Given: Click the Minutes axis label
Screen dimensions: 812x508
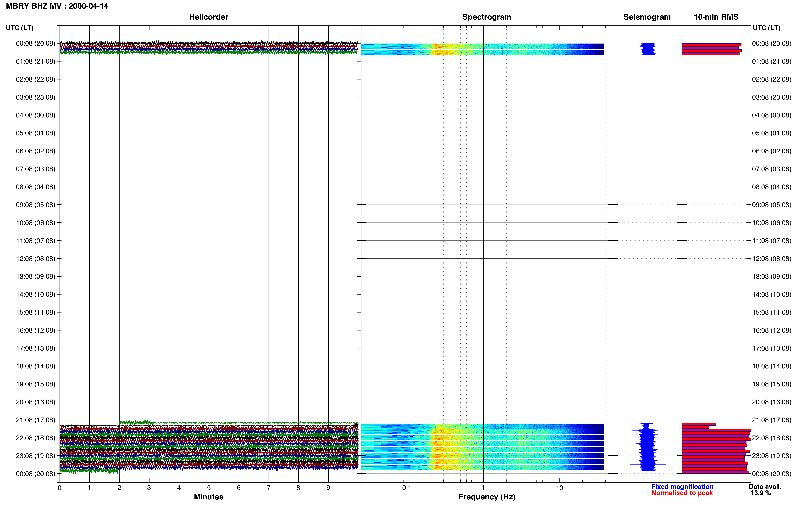Looking at the screenshot, I should 209,497.
